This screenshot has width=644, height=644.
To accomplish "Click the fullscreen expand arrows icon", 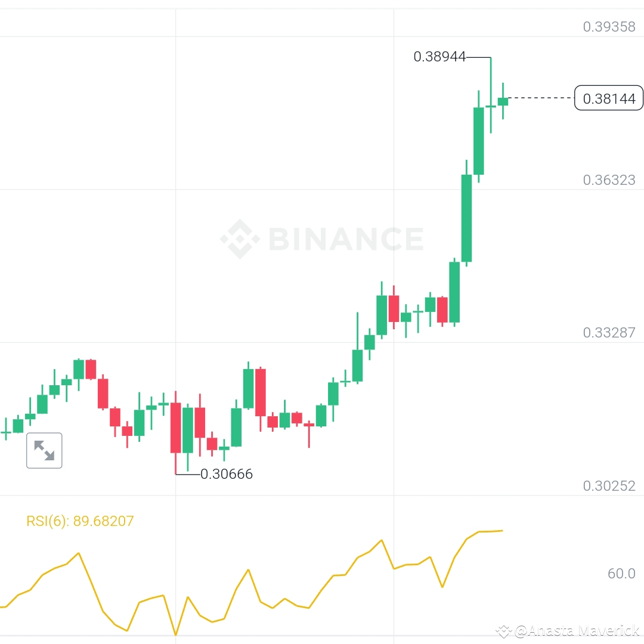I will (44, 450).
